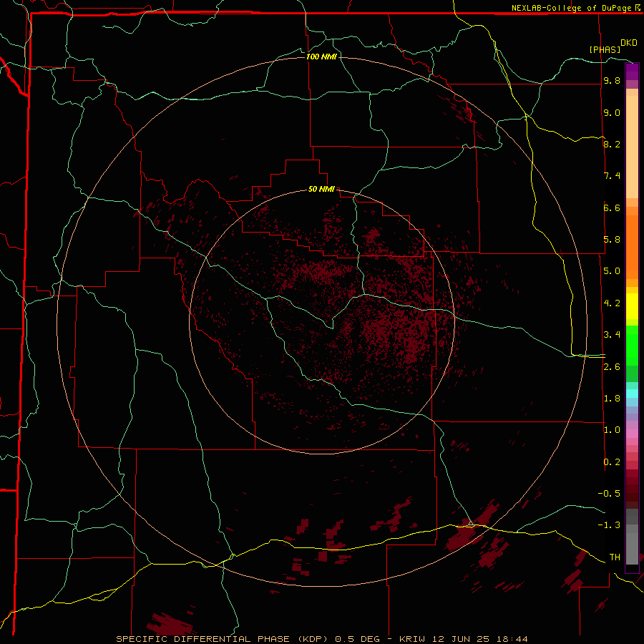
Task: Click the 7.4 value on color scale
Action: click(612, 176)
